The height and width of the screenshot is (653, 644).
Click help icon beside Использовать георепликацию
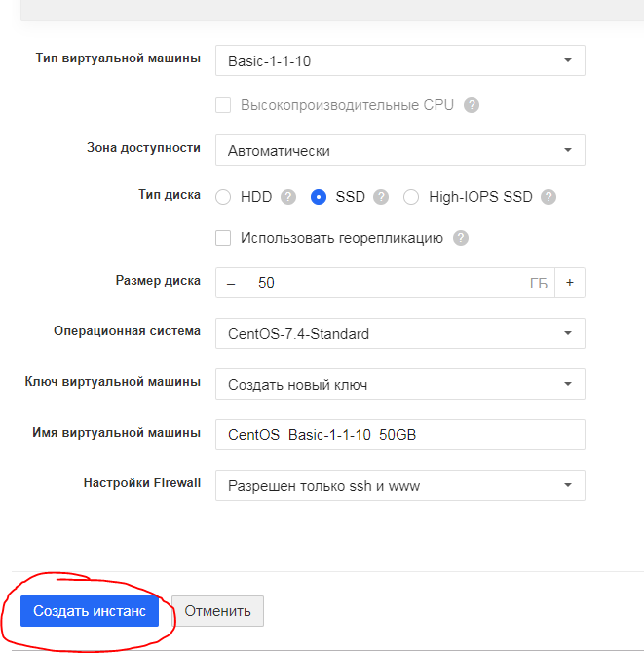[x=461, y=238]
